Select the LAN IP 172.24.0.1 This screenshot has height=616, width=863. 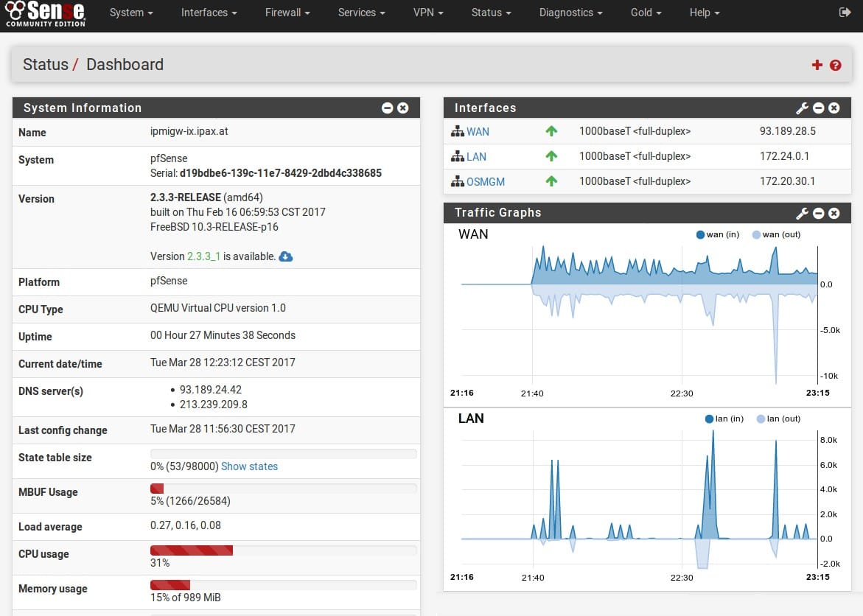point(784,155)
